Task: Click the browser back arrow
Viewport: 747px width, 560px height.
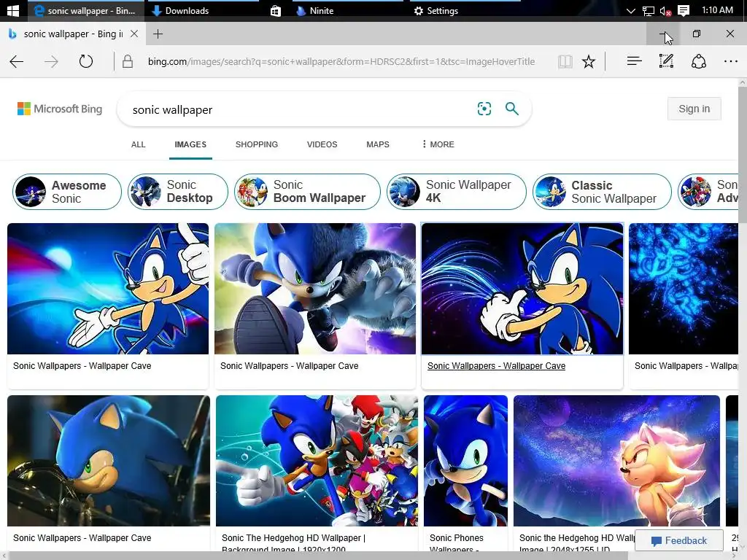Action: click(x=17, y=61)
